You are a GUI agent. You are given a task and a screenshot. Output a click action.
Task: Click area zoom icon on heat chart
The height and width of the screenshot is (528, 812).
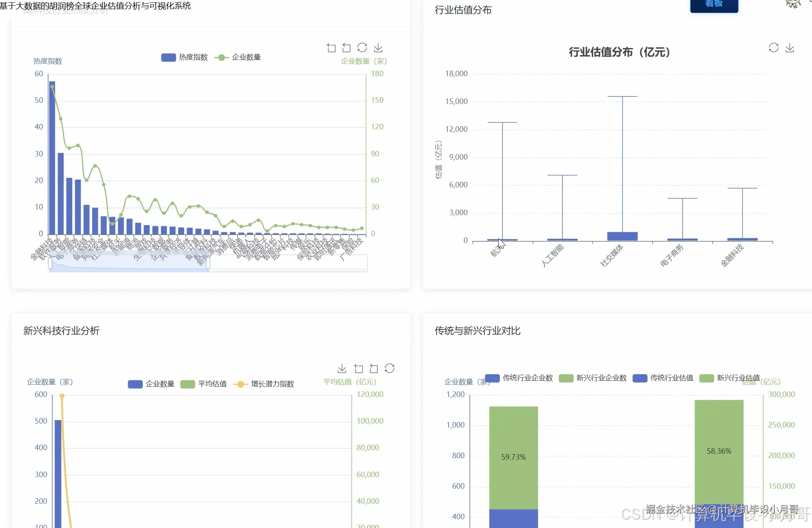[331, 48]
